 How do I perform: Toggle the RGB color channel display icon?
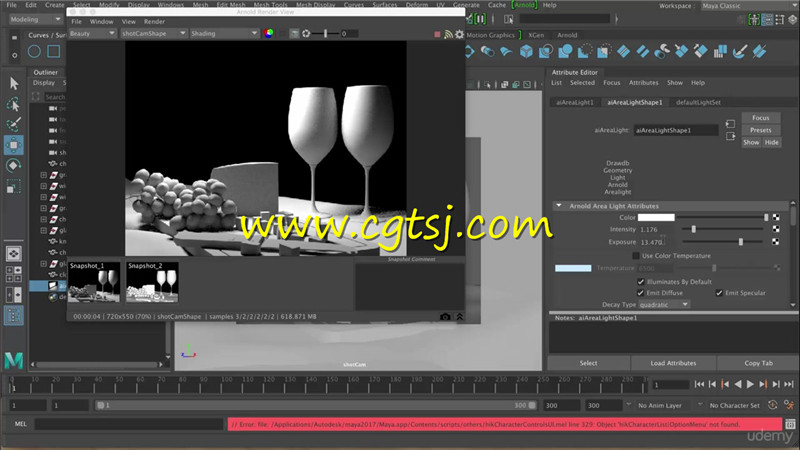coord(268,34)
